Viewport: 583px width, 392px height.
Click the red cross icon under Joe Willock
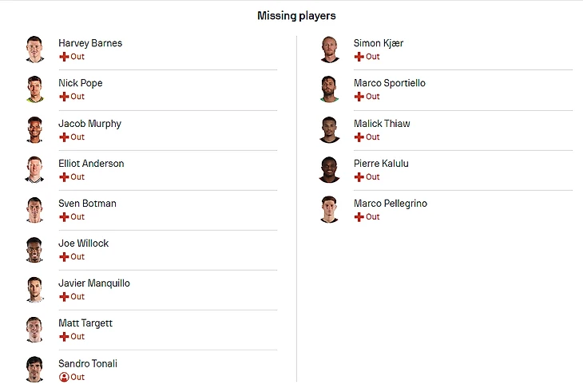[x=64, y=257]
